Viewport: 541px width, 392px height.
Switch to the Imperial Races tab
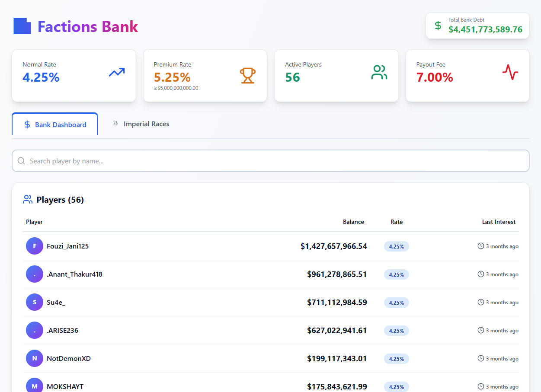pyautogui.click(x=141, y=124)
